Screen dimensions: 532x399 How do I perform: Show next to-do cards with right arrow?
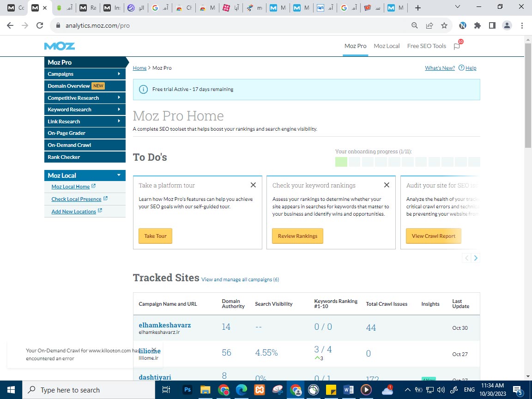click(x=476, y=258)
